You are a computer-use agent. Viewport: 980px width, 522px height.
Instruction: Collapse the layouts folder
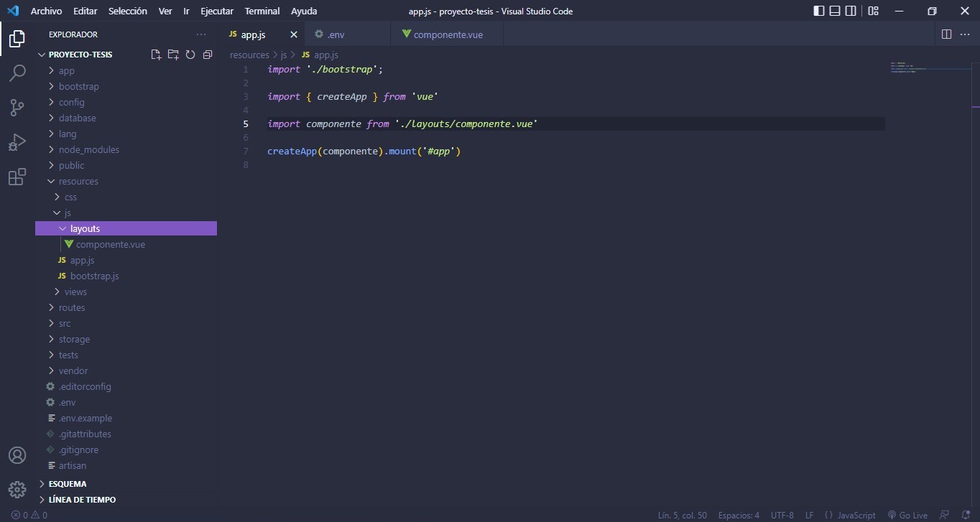tap(84, 228)
